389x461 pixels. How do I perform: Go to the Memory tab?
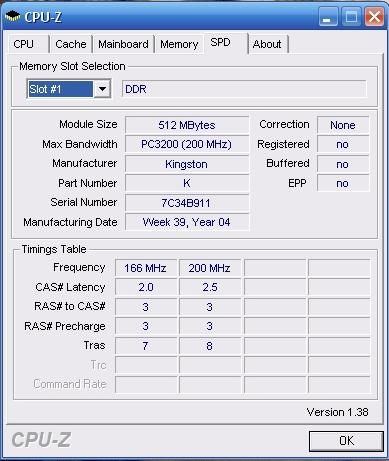[179, 44]
